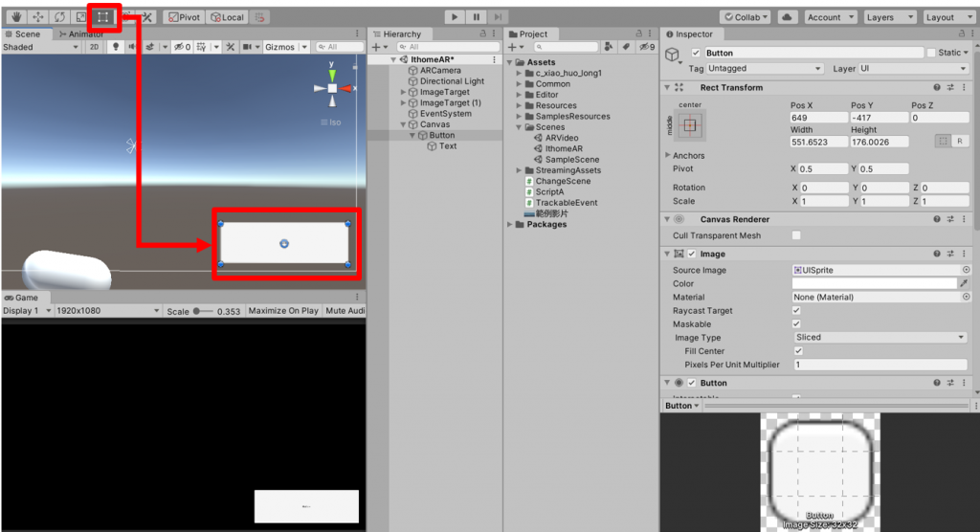This screenshot has height=532, width=980.
Task: Toggle grid snapping icon in main toolbar
Action: pyautogui.click(x=260, y=17)
